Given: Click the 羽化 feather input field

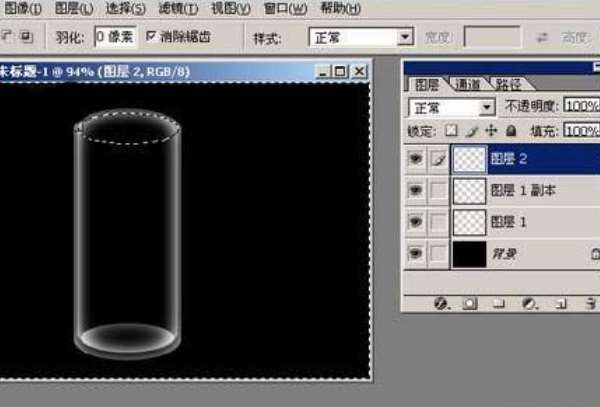Looking at the screenshot, I should (x=116, y=37).
